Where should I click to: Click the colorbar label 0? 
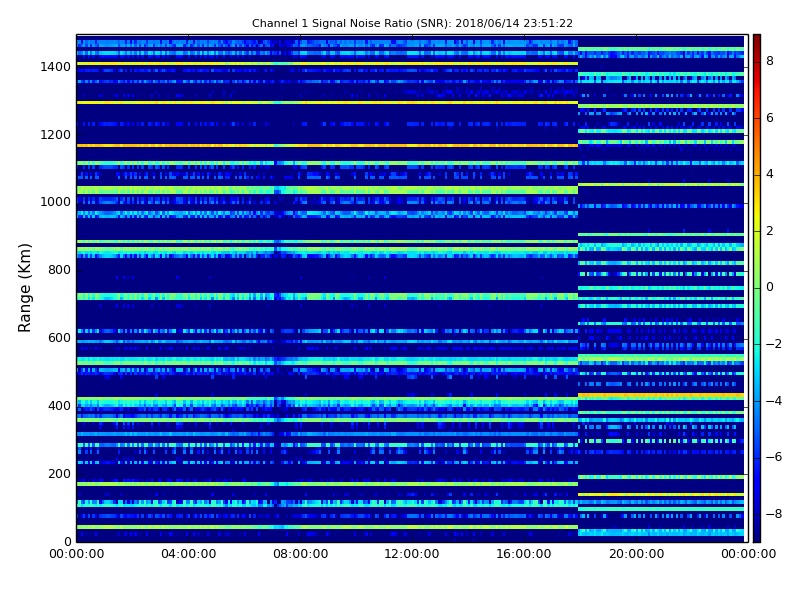770,287
